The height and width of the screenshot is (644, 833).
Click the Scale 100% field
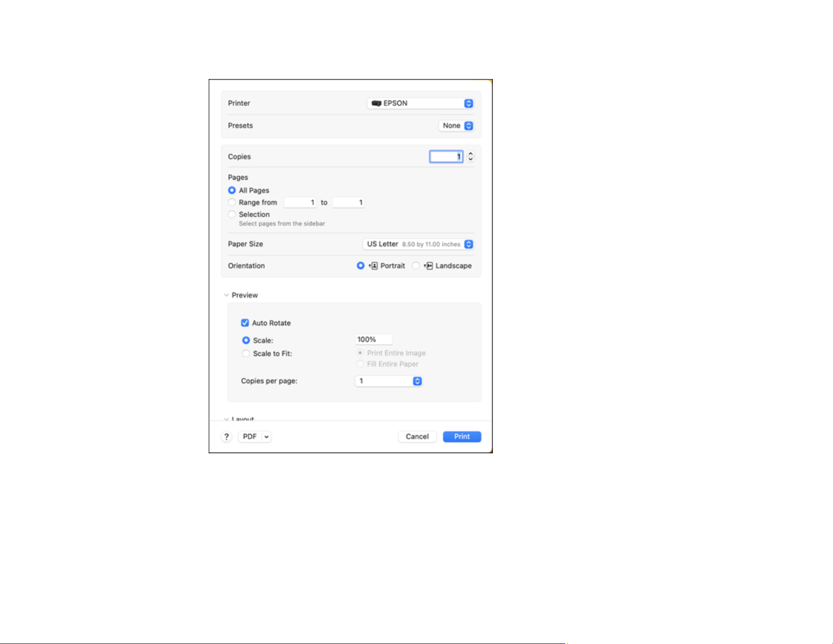(x=374, y=339)
